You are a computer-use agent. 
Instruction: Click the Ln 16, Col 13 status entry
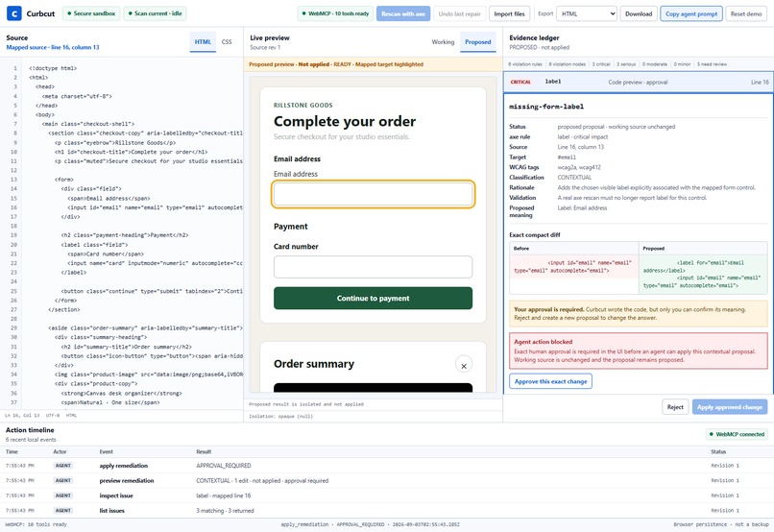pyautogui.click(x=22, y=416)
